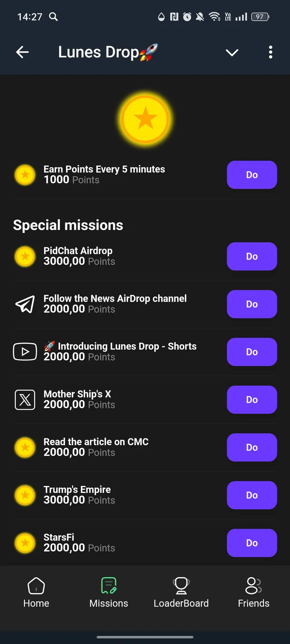Click the Read the article on CMC title
This screenshot has height=644, width=290.
click(96, 442)
